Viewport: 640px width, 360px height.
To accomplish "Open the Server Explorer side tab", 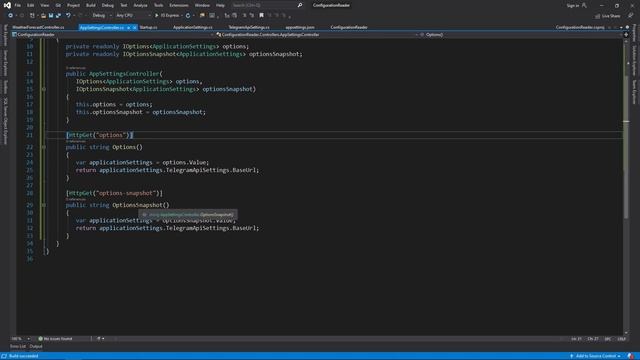I will [x=5, y=63].
